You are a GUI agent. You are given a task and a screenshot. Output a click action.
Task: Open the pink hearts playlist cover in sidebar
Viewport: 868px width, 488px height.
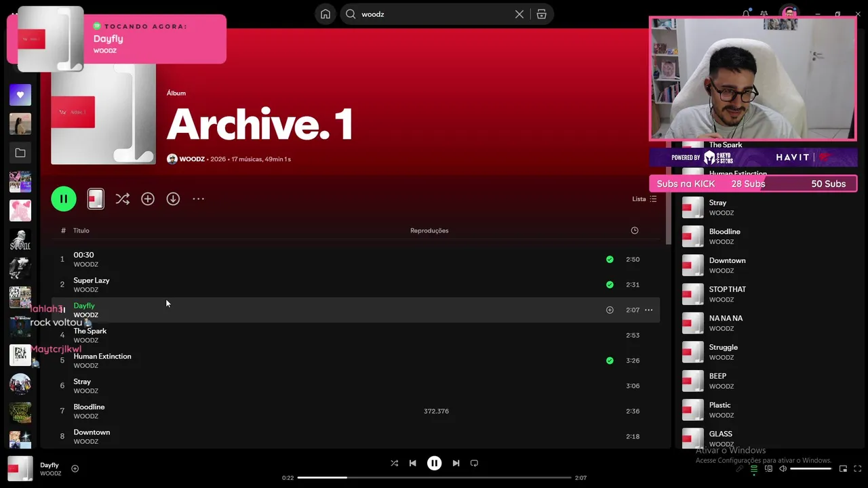pyautogui.click(x=20, y=211)
